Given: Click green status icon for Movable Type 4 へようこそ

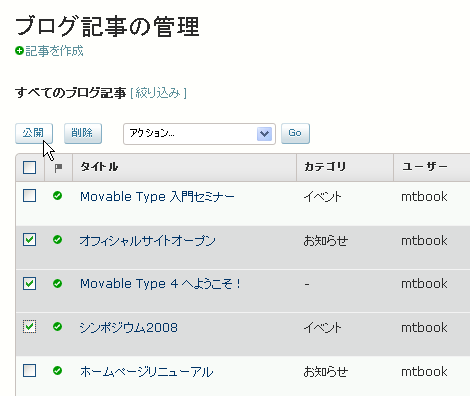Looking at the screenshot, I should tap(57, 283).
